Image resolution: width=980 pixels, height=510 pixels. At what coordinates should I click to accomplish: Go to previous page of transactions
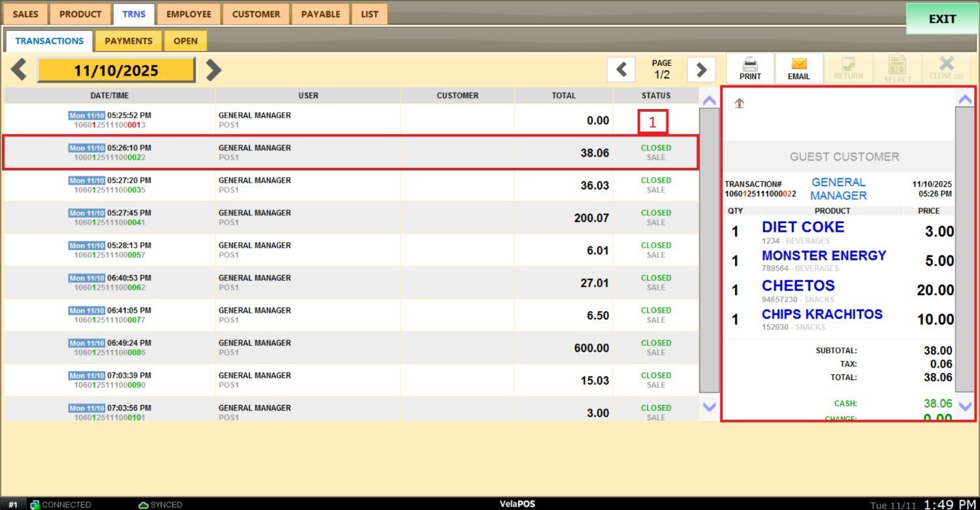pos(621,69)
